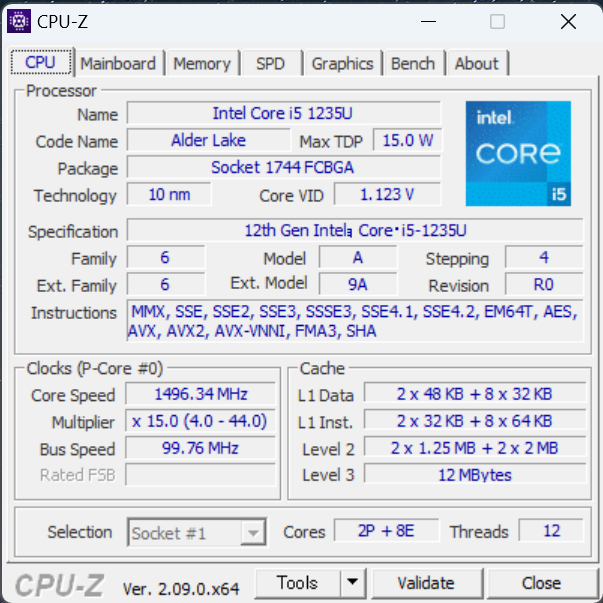Open the About tab
Image resolution: width=603 pixels, height=603 pixels.
pos(477,63)
